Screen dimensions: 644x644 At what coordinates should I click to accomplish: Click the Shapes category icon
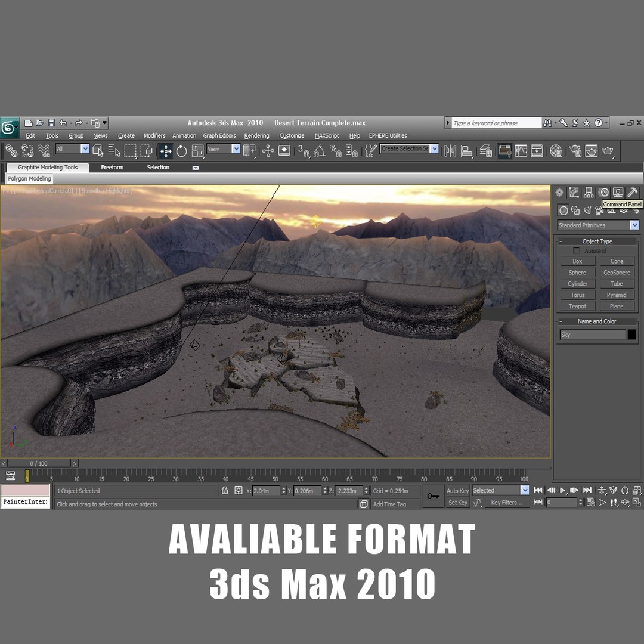click(x=575, y=210)
